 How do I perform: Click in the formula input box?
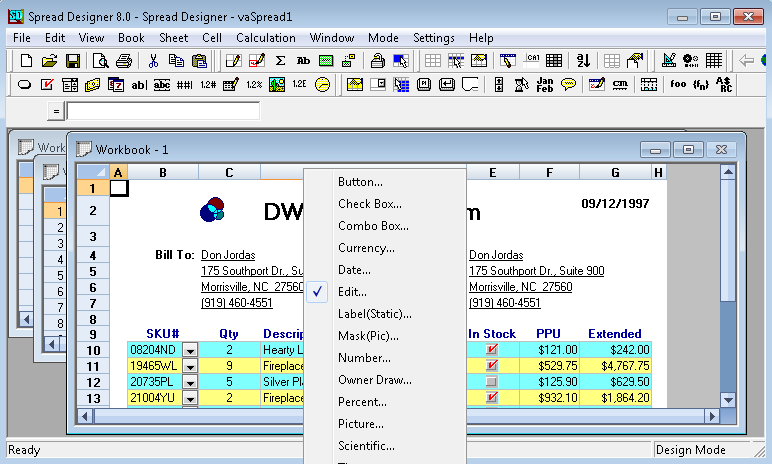coord(163,111)
